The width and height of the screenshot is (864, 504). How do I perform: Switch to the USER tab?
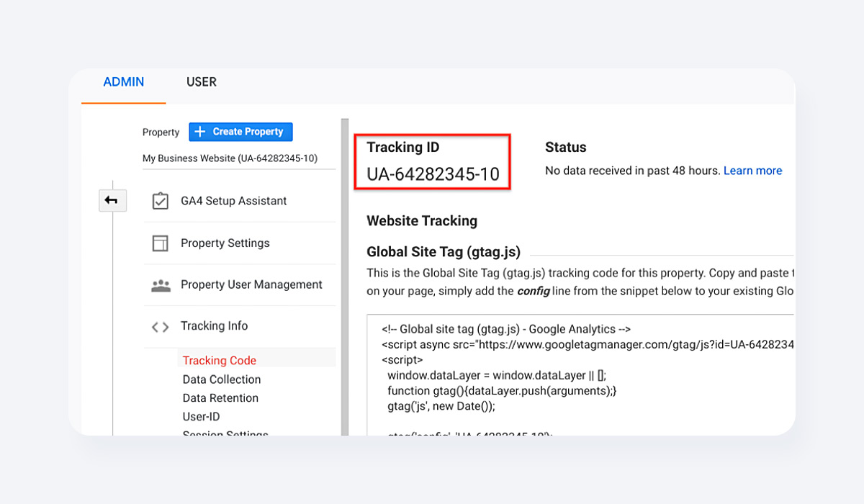point(202,82)
